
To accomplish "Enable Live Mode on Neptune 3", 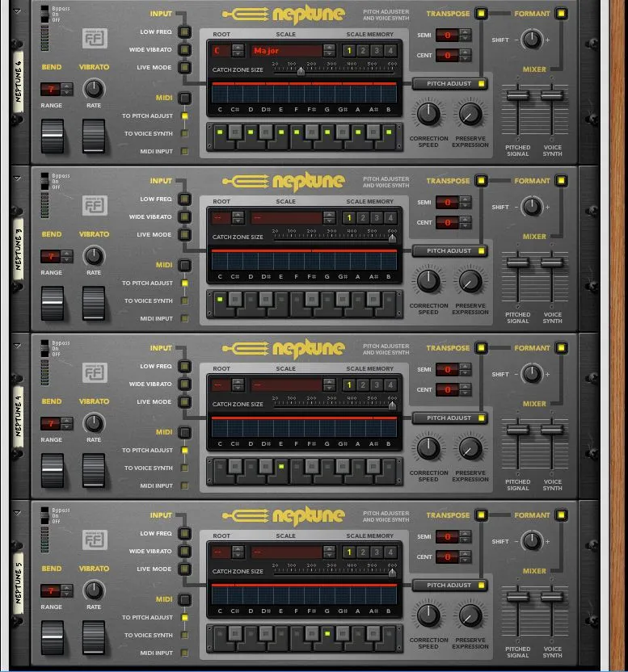I will [184, 234].
